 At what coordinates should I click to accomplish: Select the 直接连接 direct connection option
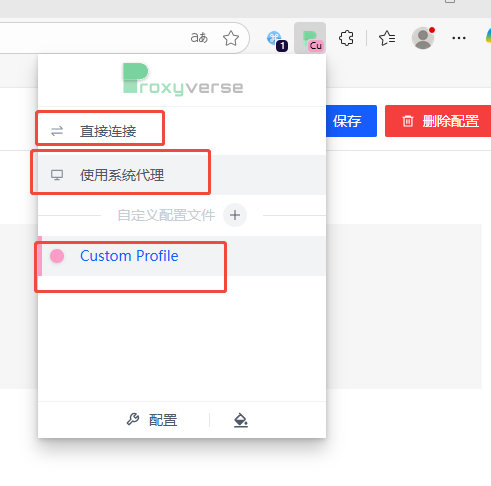click(x=182, y=131)
